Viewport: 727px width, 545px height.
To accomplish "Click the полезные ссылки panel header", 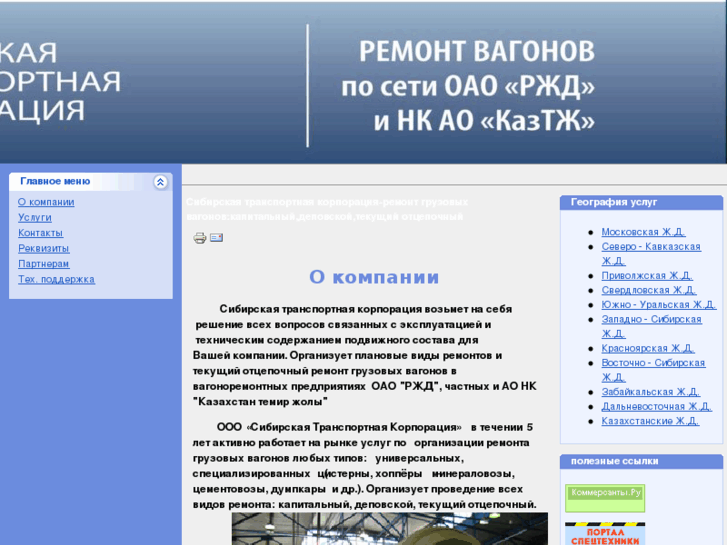I will [641, 462].
